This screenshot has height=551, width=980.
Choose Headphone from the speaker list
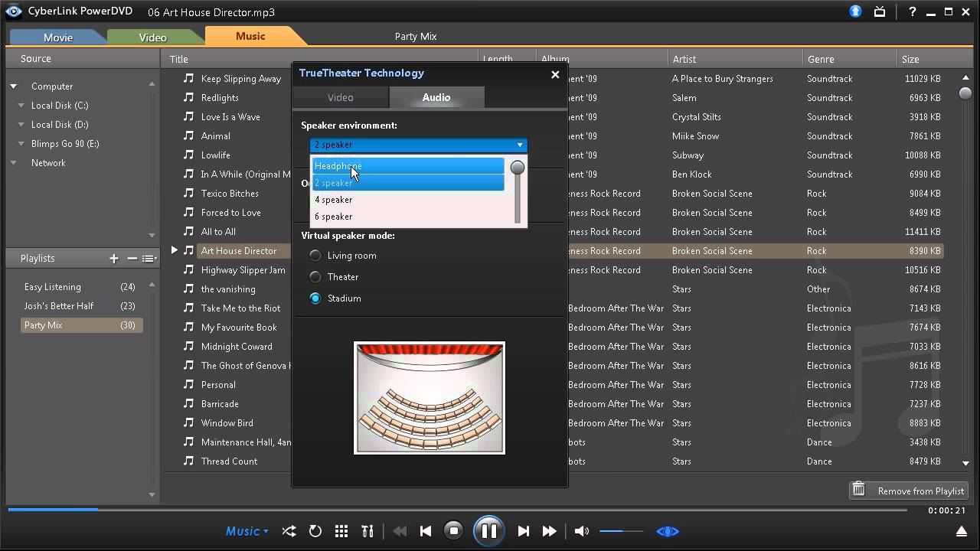[x=408, y=166]
